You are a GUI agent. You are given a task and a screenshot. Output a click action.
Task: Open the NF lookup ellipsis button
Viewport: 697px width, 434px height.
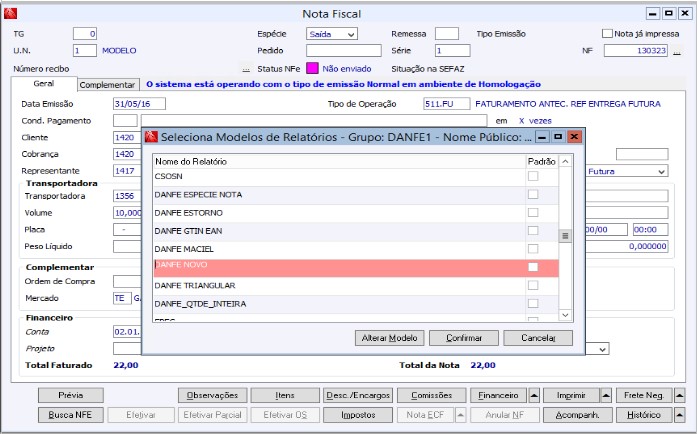click(676, 51)
